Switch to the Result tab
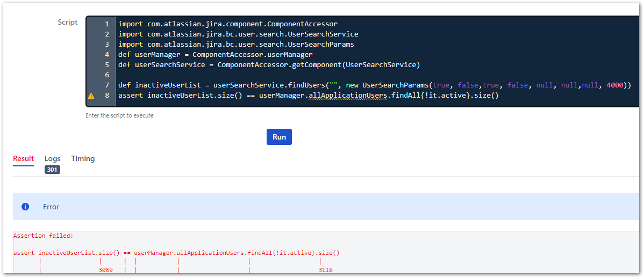This screenshot has height=278, width=644. coord(23,159)
